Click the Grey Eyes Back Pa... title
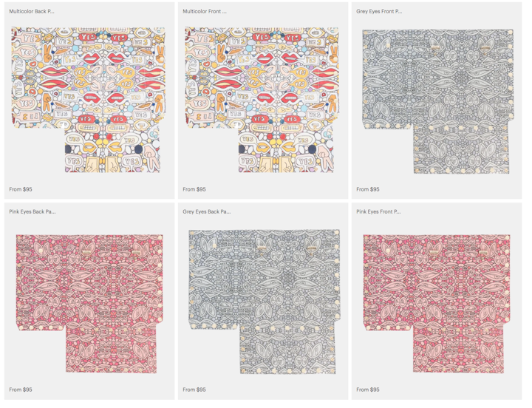Image resolution: width=532 pixels, height=408 pixels. pos(207,211)
